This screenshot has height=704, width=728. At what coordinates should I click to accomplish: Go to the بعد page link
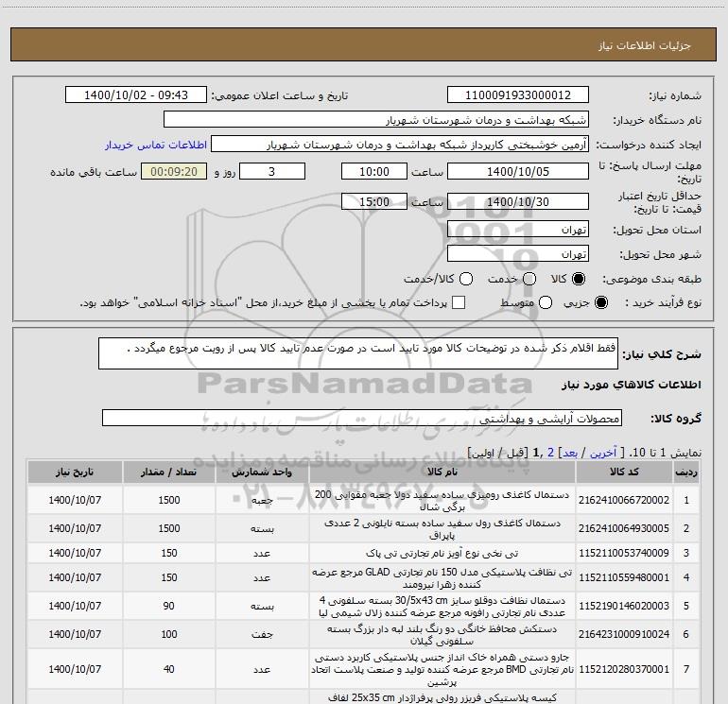570,453
